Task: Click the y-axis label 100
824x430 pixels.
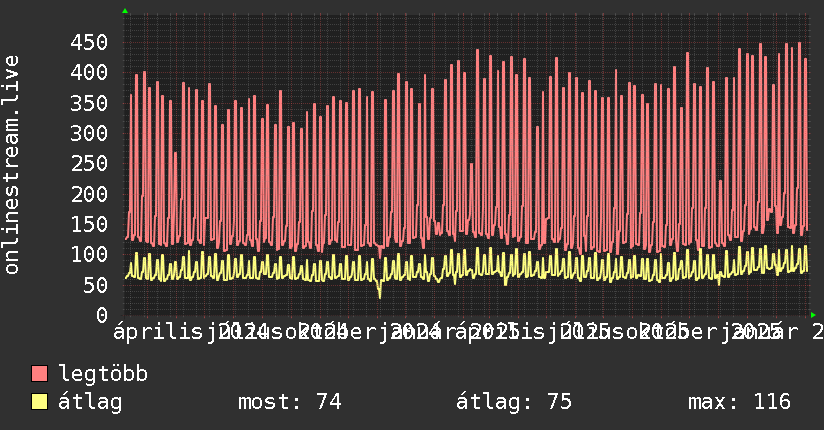Action: [x=89, y=254]
